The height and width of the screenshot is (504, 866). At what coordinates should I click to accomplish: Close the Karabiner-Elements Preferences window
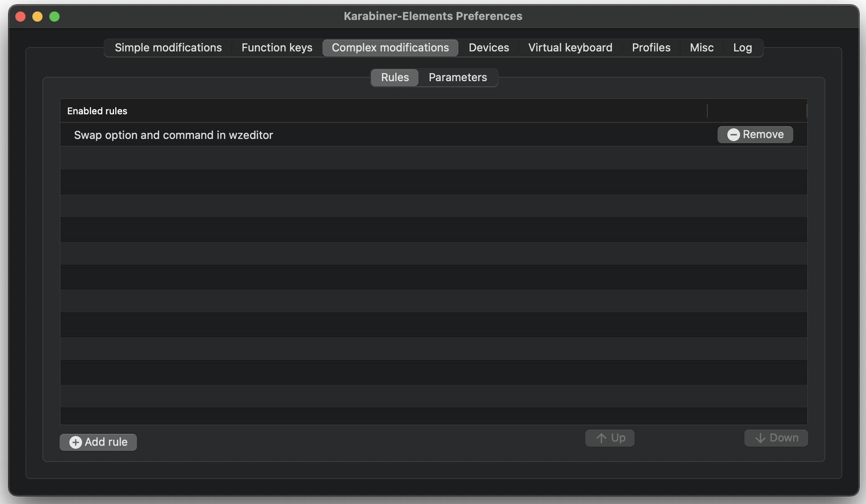(20, 17)
